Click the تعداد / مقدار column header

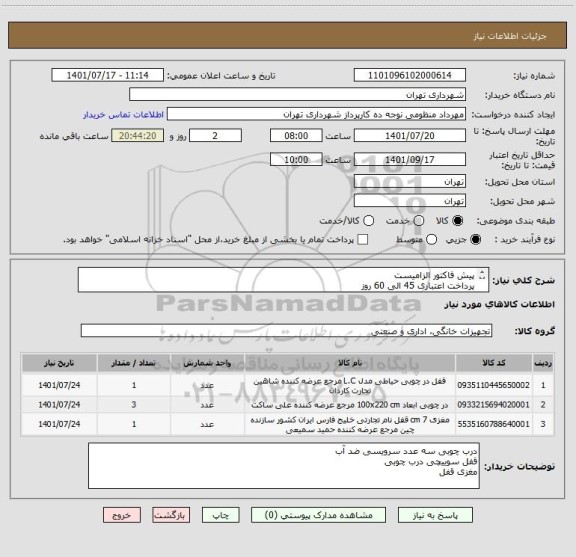[x=134, y=363]
